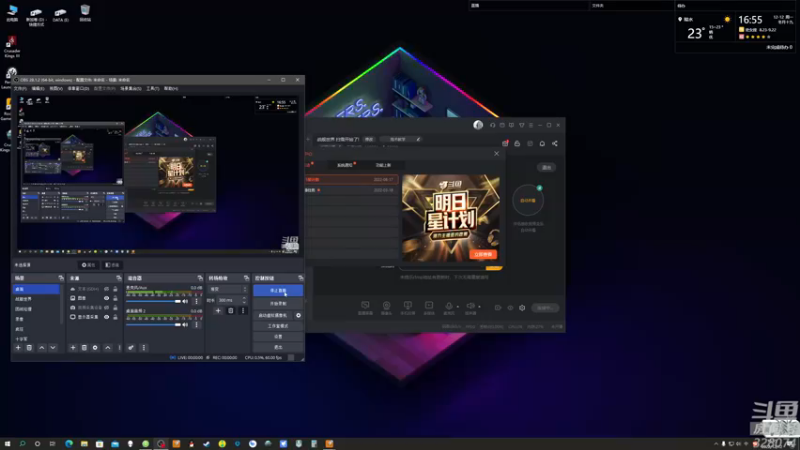Open advanced audio properties in the mixer footer
The height and width of the screenshot is (450, 800).
point(131,347)
